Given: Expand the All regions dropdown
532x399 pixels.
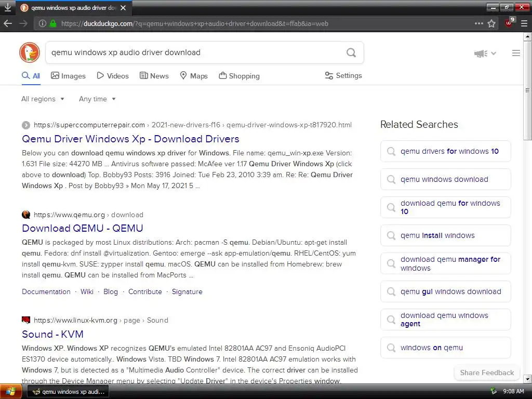Looking at the screenshot, I should click(43, 99).
